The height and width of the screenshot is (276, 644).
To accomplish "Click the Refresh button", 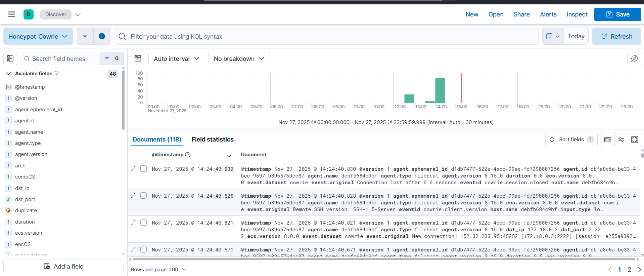I will point(616,36).
